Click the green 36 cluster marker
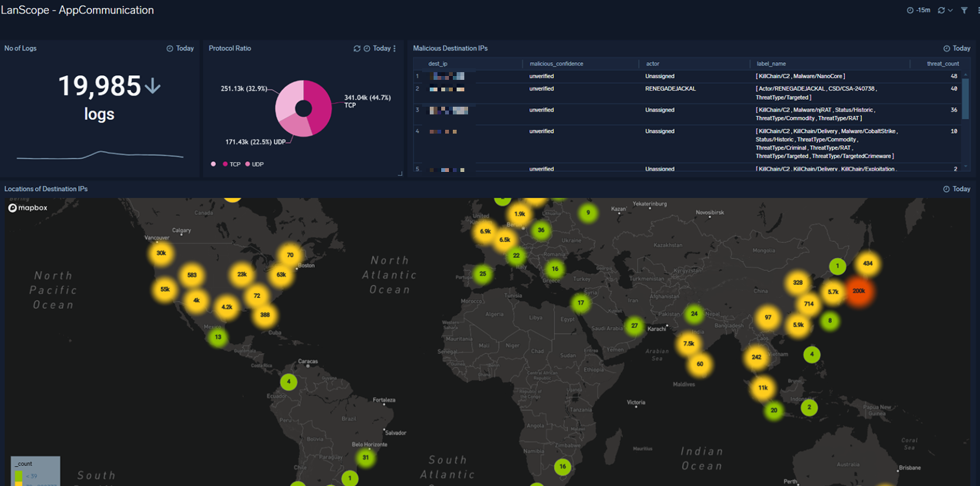 click(x=541, y=230)
